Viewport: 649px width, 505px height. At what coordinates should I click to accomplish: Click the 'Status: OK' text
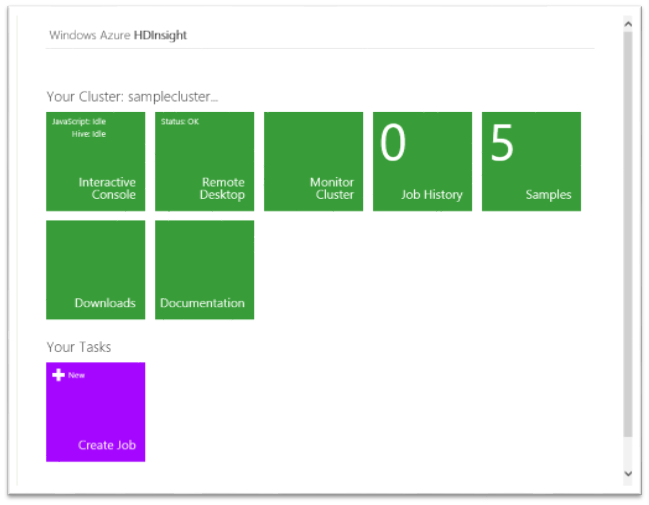[180, 122]
